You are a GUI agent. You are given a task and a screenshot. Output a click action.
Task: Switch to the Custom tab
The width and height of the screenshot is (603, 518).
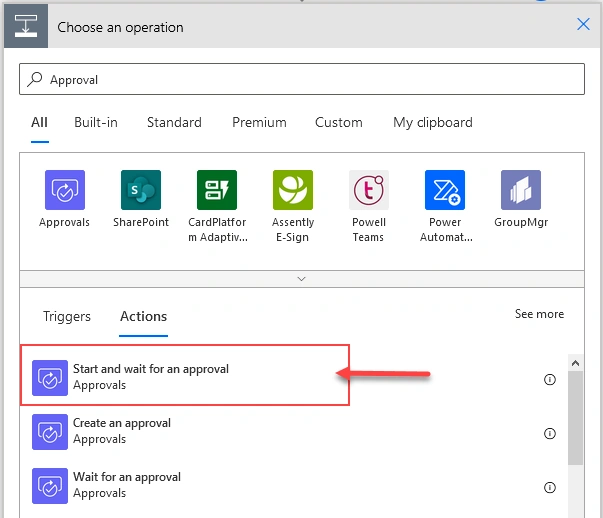[339, 123]
